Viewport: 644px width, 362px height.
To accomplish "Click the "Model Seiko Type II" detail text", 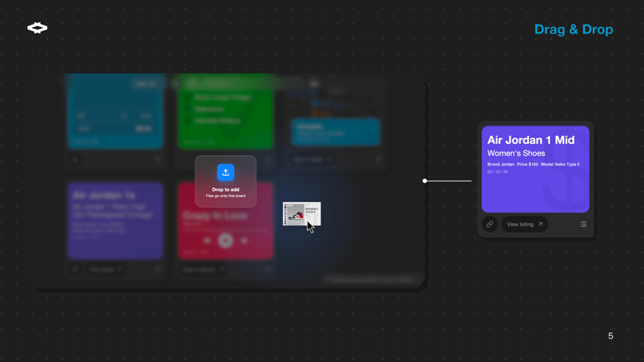I will tap(560, 165).
